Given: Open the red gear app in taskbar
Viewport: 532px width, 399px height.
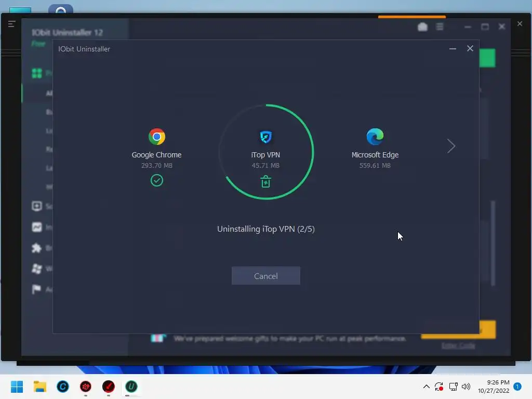Looking at the screenshot, I should (x=86, y=387).
